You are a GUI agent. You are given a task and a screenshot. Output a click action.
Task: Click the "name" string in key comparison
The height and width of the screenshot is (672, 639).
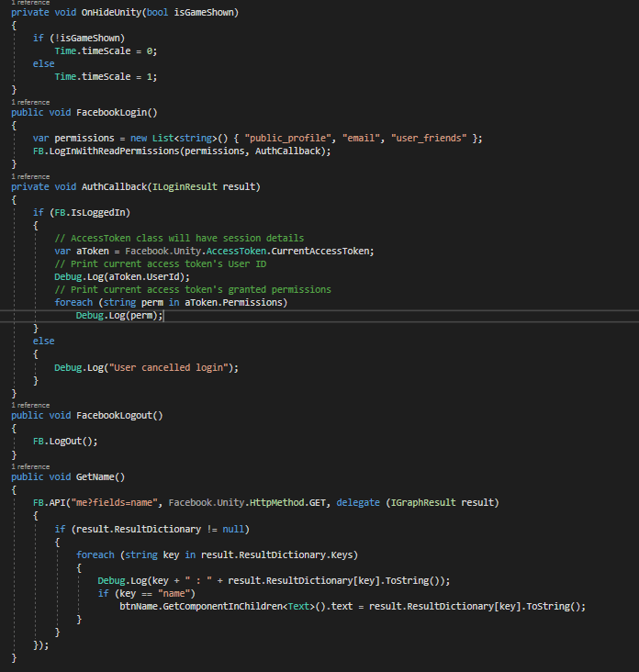(x=174, y=594)
